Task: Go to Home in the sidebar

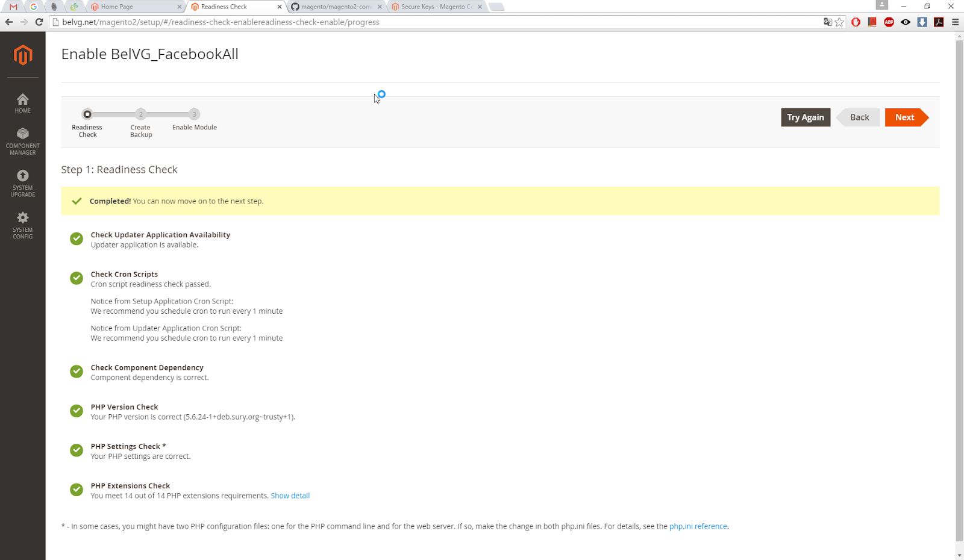Action: point(23,104)
